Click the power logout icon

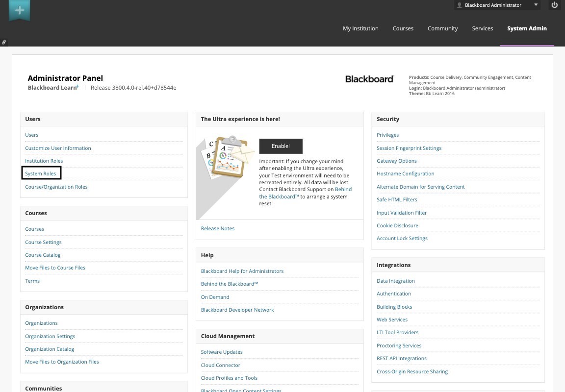[555, 5]
